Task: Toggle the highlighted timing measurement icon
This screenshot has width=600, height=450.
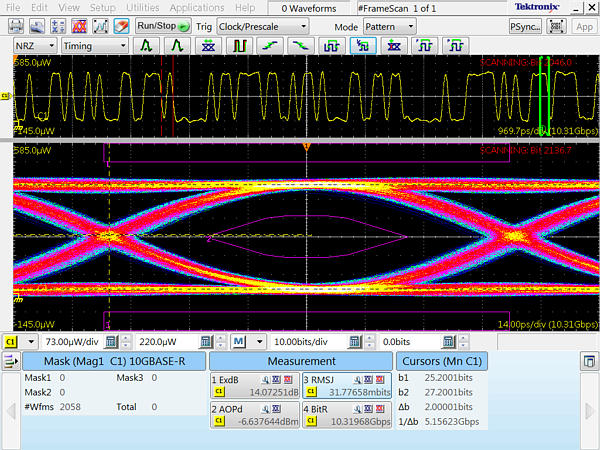Action: (363, 46)
